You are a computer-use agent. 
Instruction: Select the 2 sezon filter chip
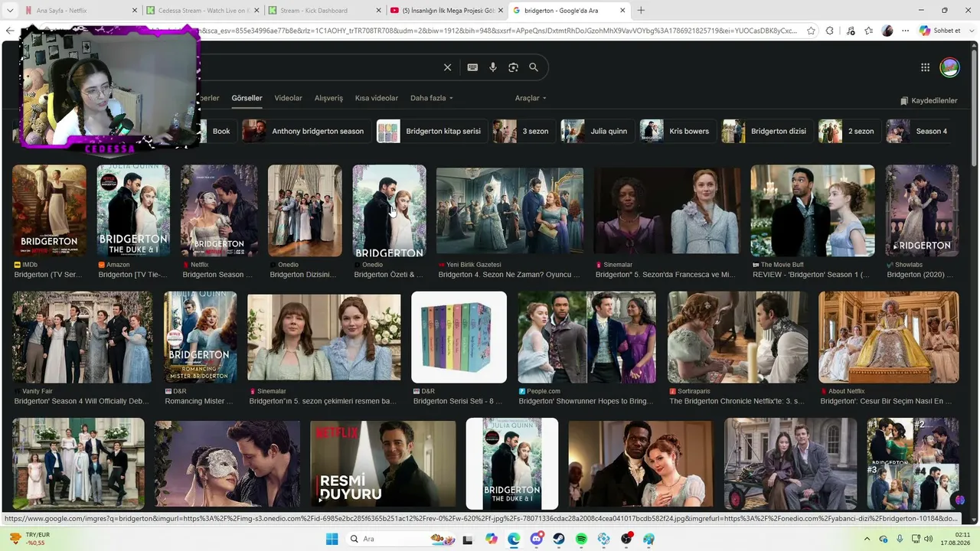(848, 131)
